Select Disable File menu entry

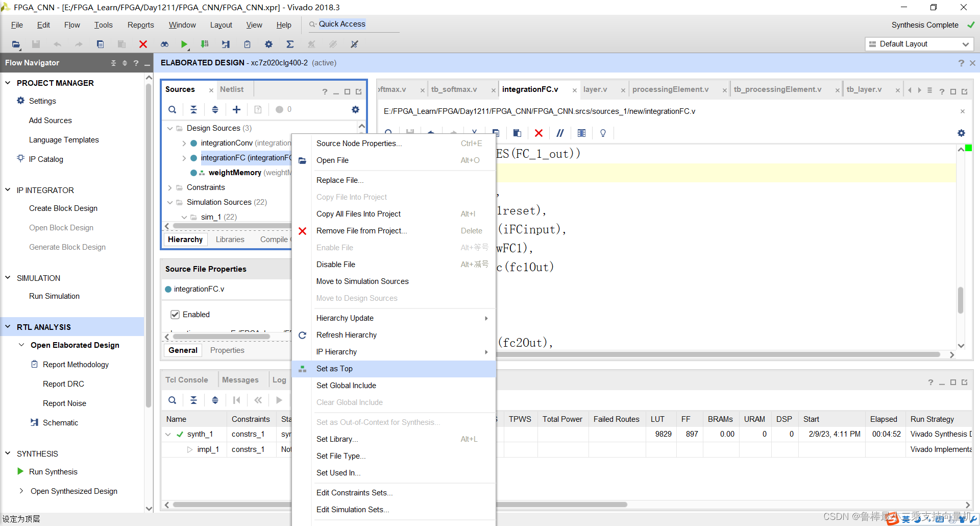(394, 265)
